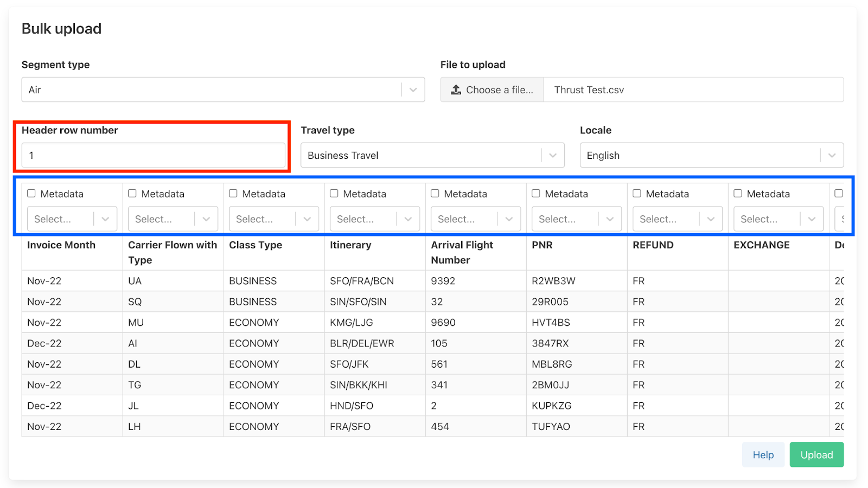
Task: Open Select dropdown above Invoice Month column
Action: (x=72, y=219)
